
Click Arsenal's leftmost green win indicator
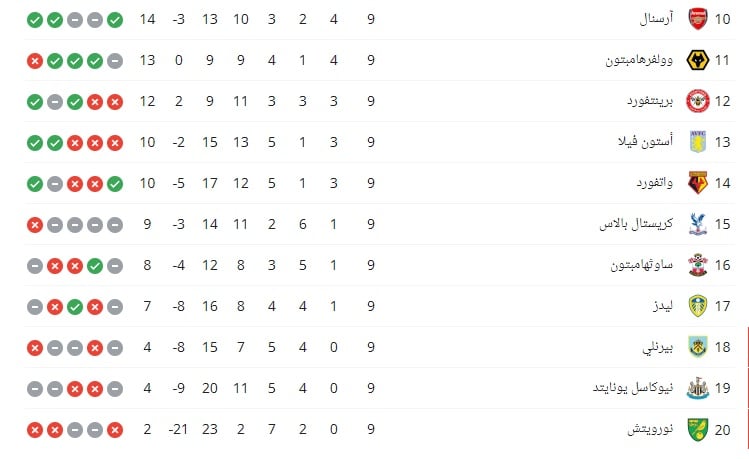coord(35,20)
